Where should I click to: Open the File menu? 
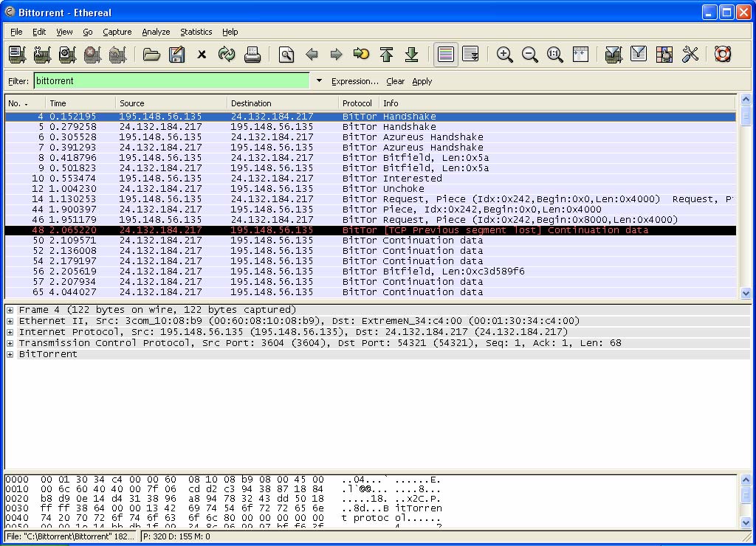[16, 32]
